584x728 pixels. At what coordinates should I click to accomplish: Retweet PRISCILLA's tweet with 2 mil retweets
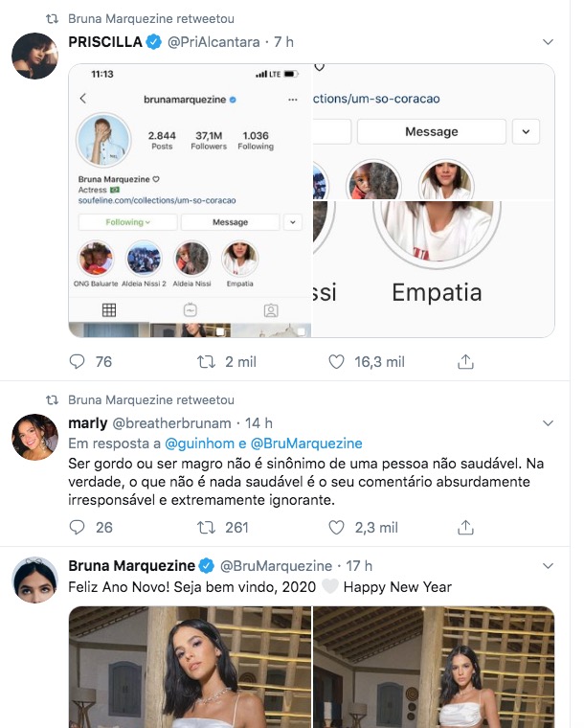coord(205,361)
